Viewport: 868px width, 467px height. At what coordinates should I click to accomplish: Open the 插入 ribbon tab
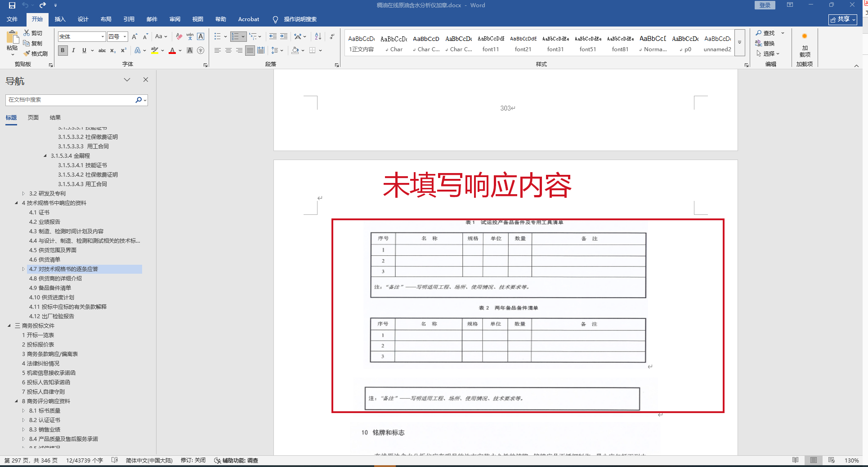coord(60,19)
